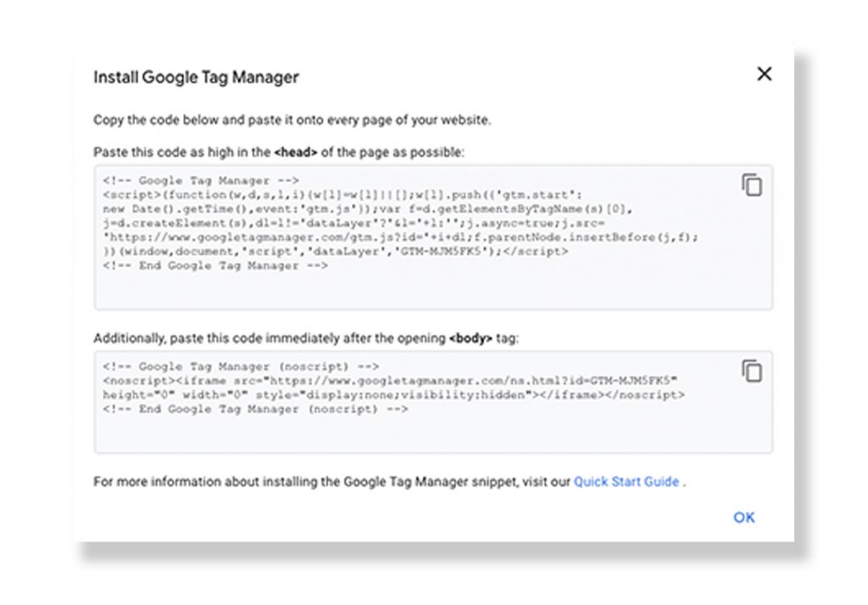Viewport: 868px width, 605px height.
Task: Confirm with the OK button
Action: point(744,517)
